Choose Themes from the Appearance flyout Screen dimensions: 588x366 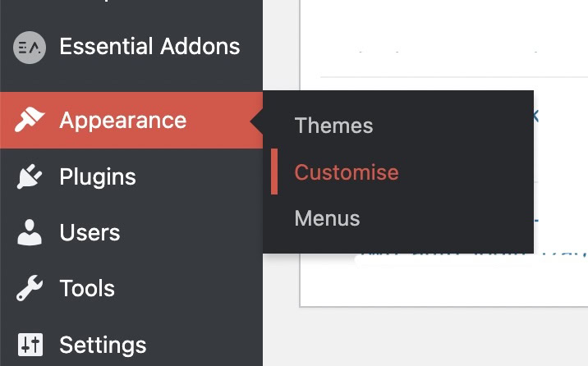(x=333, y=126)
